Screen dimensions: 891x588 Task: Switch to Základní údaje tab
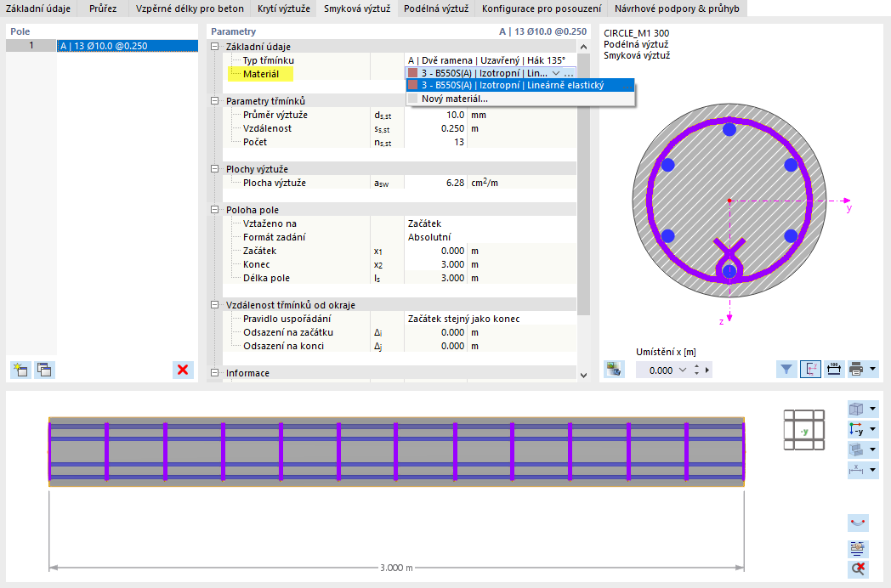(38, 8)
